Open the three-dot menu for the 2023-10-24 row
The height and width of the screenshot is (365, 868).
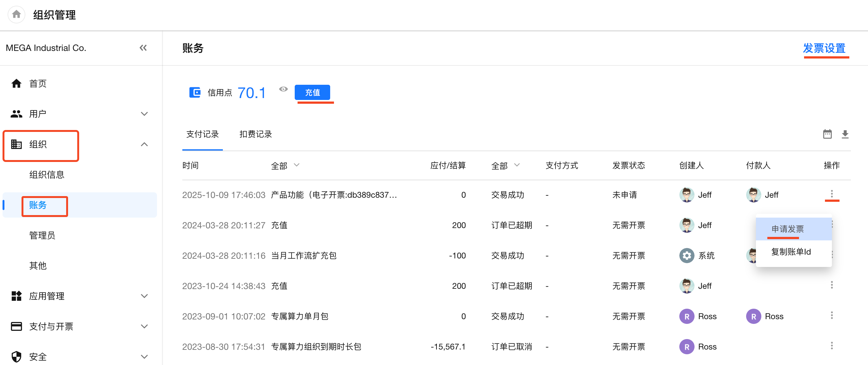(832, 285)
